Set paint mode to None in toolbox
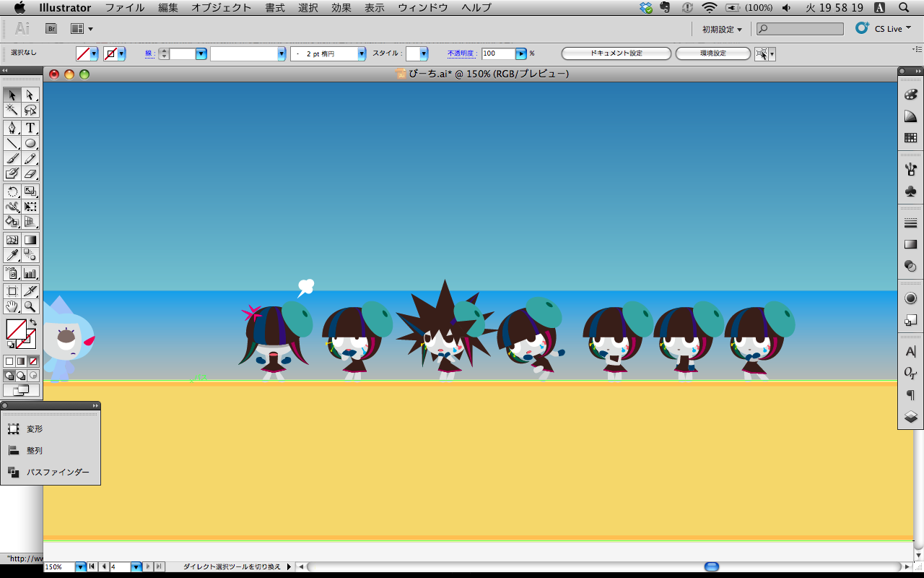The image size is (924, 578). click(32, 361)
